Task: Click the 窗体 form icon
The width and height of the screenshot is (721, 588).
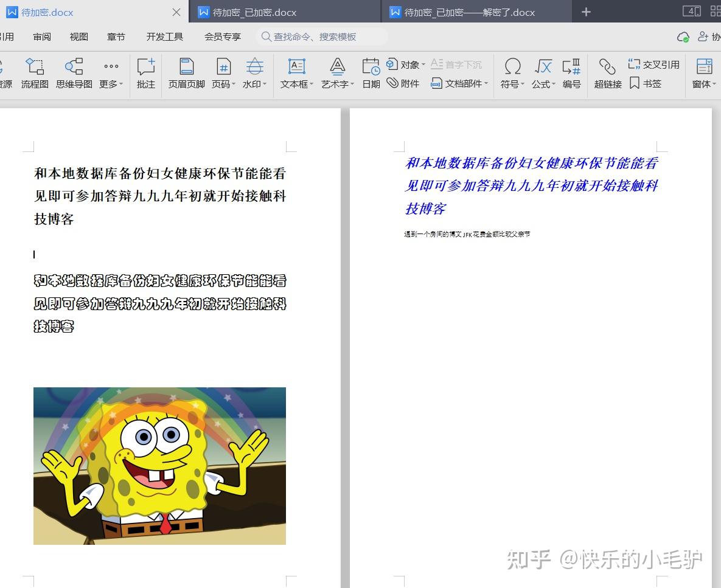Action: coord(703,67)
